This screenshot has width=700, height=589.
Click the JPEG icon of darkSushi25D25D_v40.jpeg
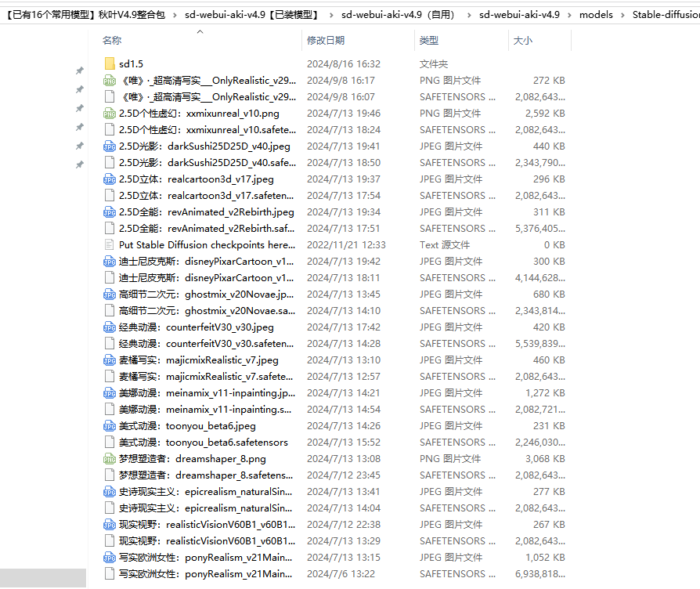click(110, 146)
